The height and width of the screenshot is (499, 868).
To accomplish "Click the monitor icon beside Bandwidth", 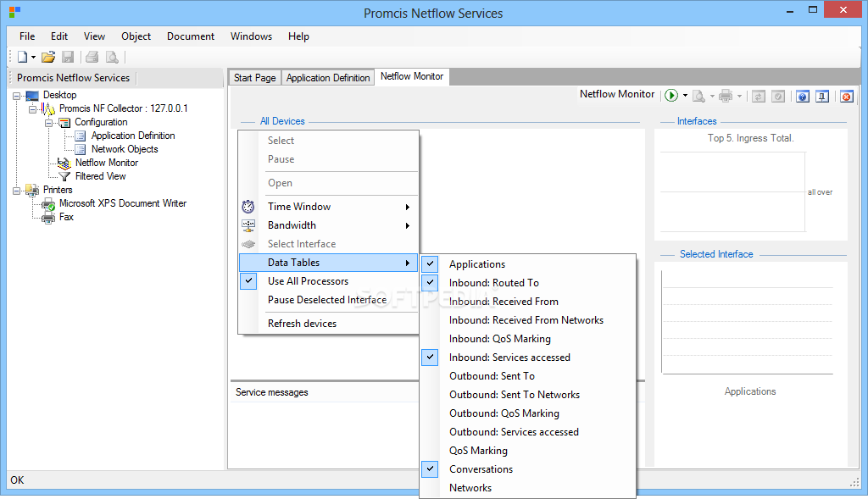I will 248,225.
